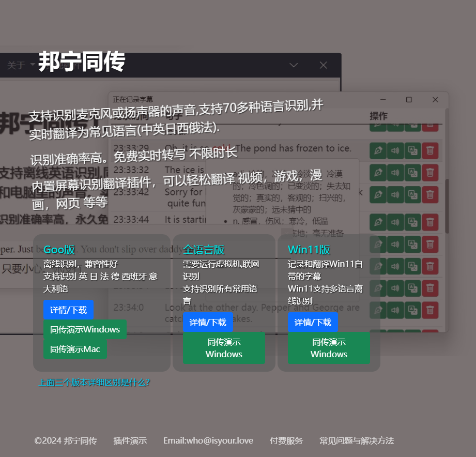The image size is (476, 457).
Task: Click the down chevron in the dark title bar
Action: tap(294, 65)
